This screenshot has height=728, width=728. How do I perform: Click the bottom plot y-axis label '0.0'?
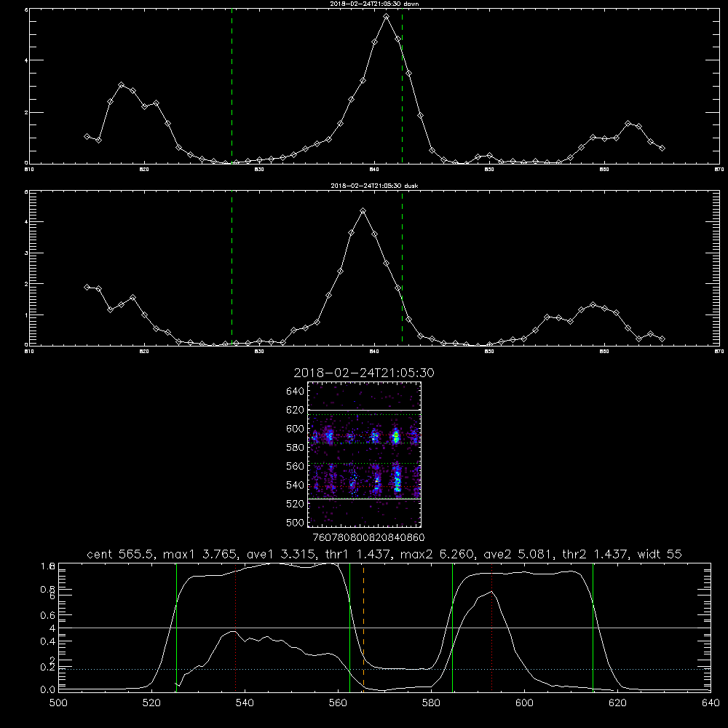click(47, 690)
